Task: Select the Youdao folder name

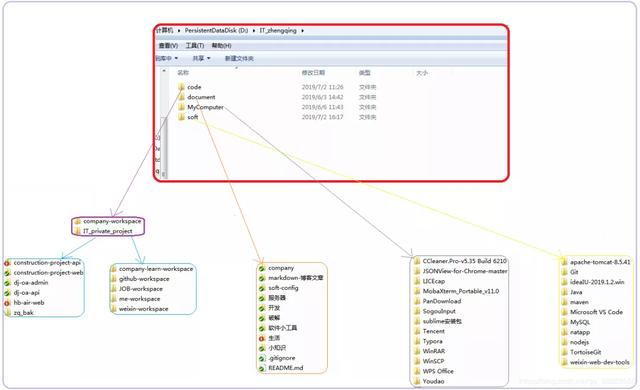Action: coord(433,381)
